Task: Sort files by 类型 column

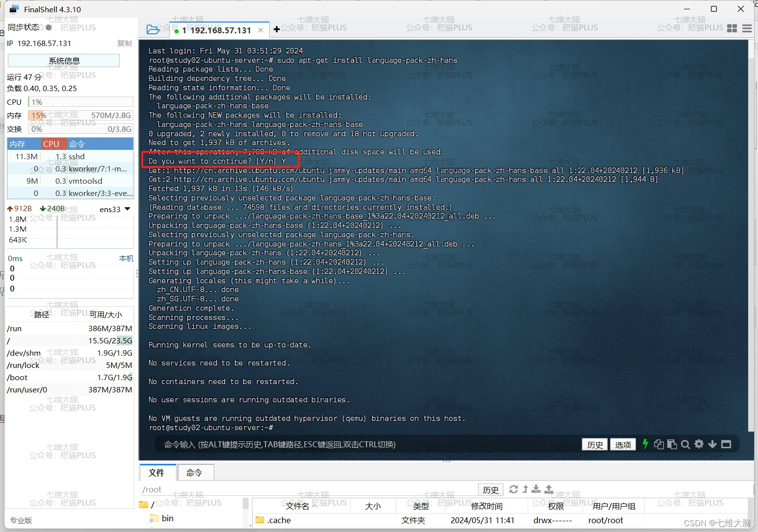Action: pyautogui.click(x=421, y=506)
